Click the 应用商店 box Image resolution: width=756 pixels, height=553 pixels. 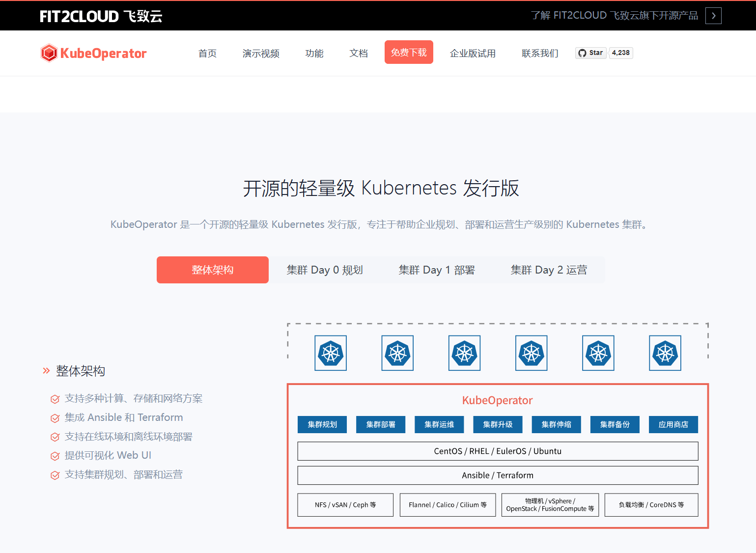pyautogui.click(x=673, y=424)
